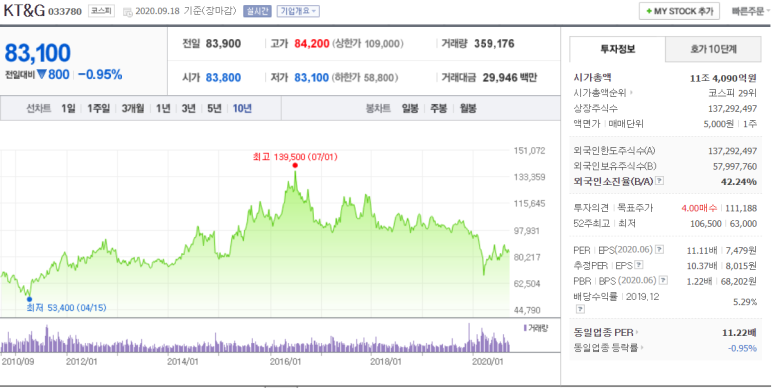Click the arrow icon after 시가총액순위
Viewport: 773px width, 388px height.
point(632,93)
